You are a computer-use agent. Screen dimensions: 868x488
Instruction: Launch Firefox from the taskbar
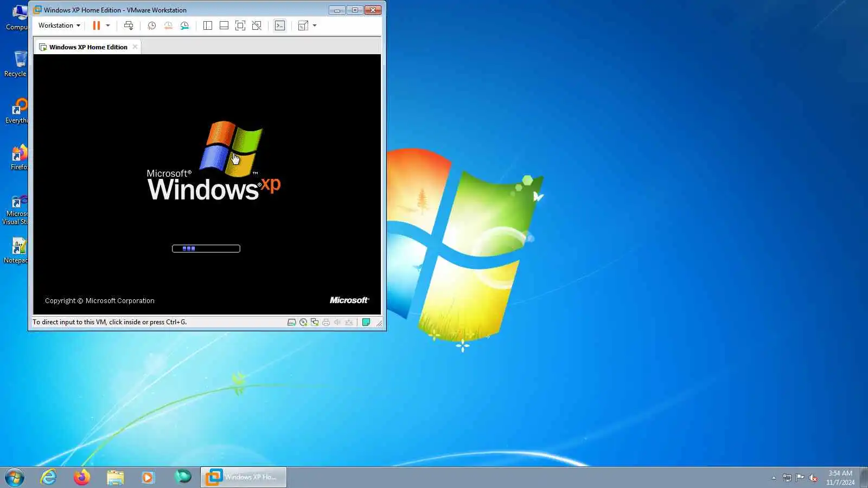82,477
